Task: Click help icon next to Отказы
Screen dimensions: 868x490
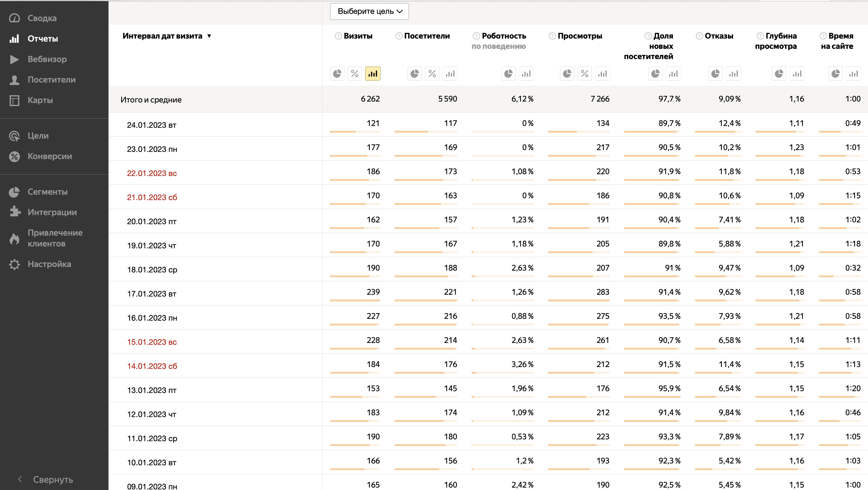Action: click(x=699, y=36)
